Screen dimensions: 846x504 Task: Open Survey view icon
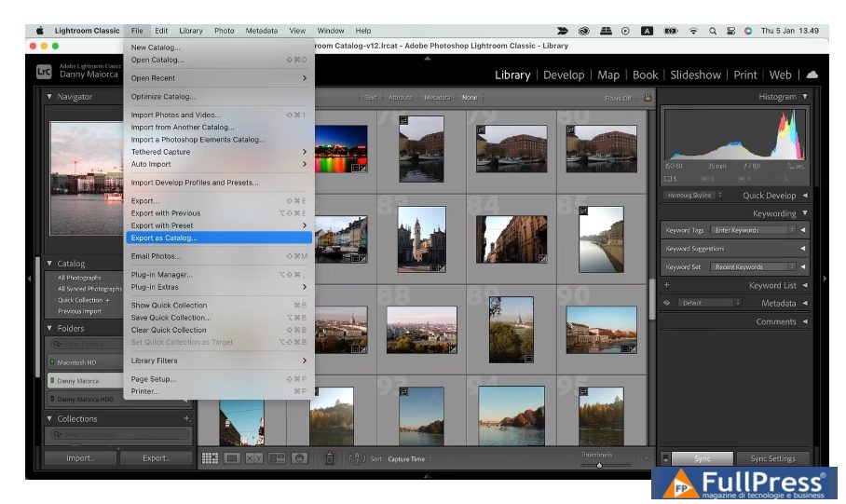point(277,458)
